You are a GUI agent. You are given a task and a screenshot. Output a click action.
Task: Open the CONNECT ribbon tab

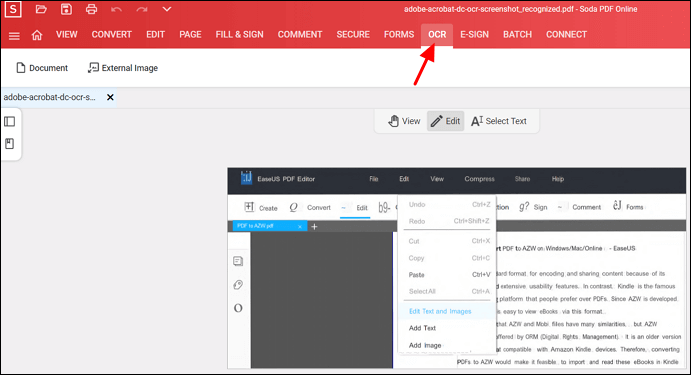[566, 34]
